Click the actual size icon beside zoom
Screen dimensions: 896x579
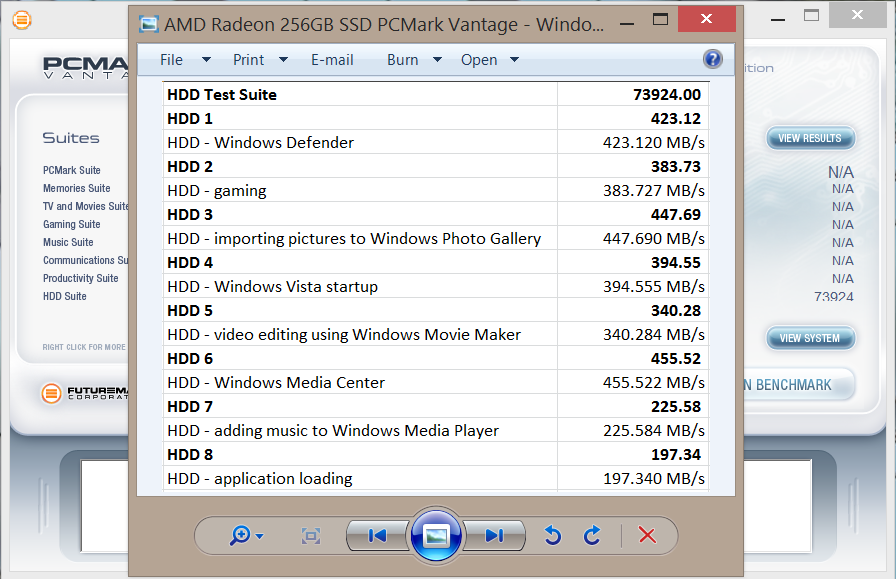311,536
